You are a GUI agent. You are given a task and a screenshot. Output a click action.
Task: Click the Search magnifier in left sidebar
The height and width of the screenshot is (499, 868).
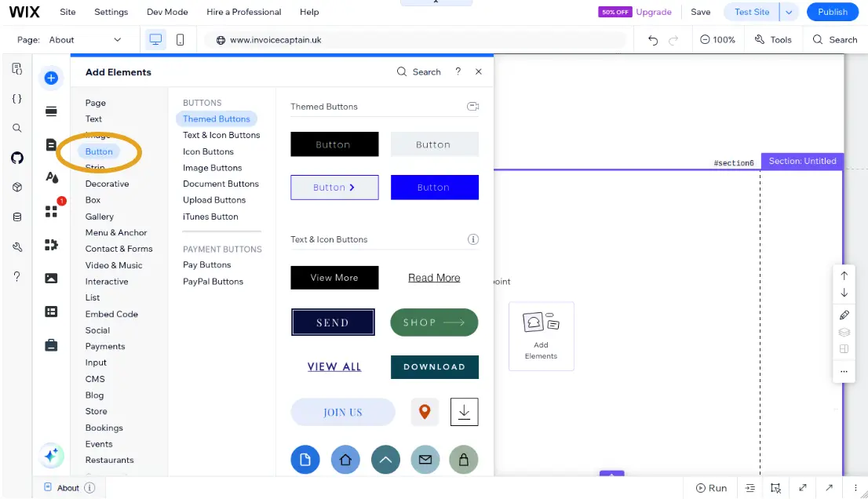tap(17, 129)
